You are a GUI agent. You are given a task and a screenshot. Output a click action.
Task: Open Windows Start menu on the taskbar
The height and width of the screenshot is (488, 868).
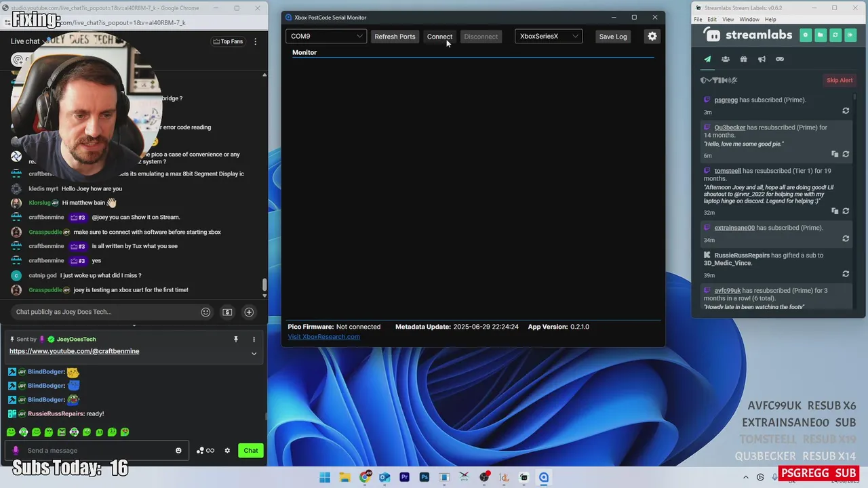pos(325,477)
